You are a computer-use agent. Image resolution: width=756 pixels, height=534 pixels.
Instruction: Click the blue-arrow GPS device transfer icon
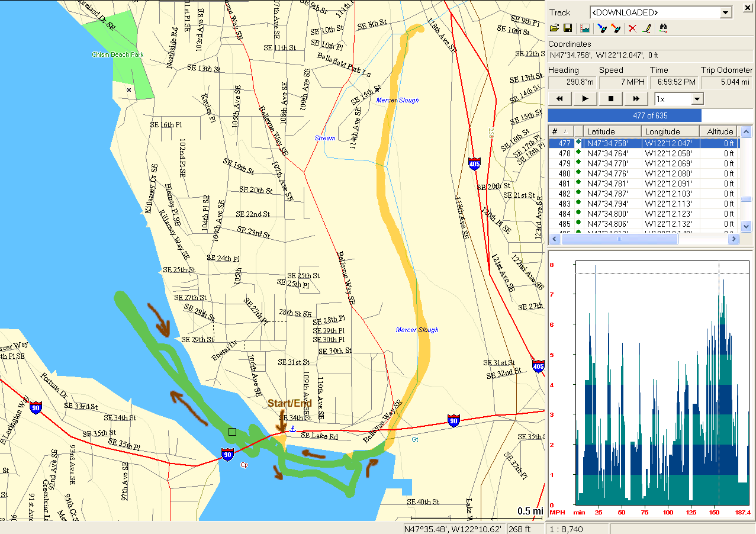click(603, 28)
